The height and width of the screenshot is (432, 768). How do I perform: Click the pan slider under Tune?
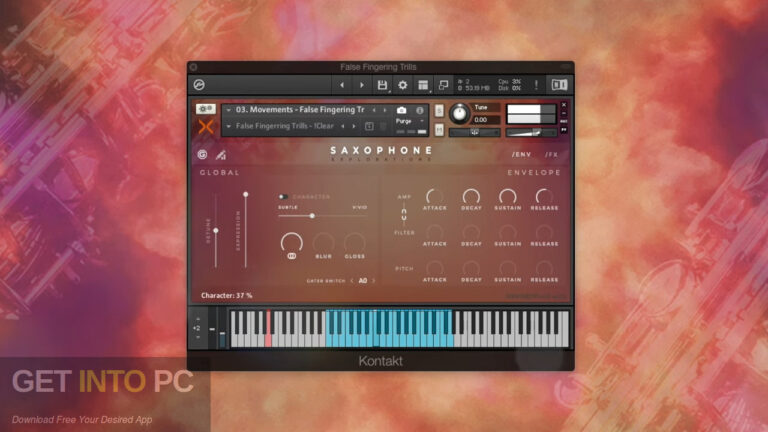tap(475, 132)
